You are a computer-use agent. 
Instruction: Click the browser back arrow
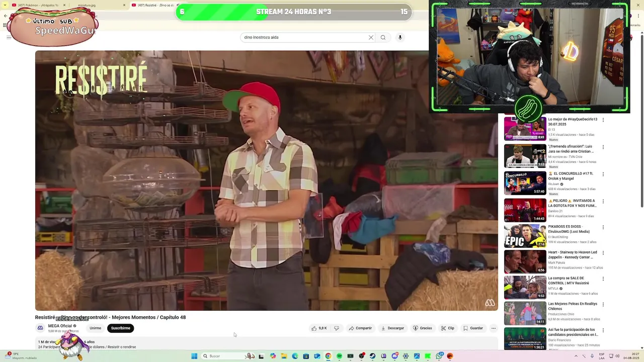click(x=5, y=16)
